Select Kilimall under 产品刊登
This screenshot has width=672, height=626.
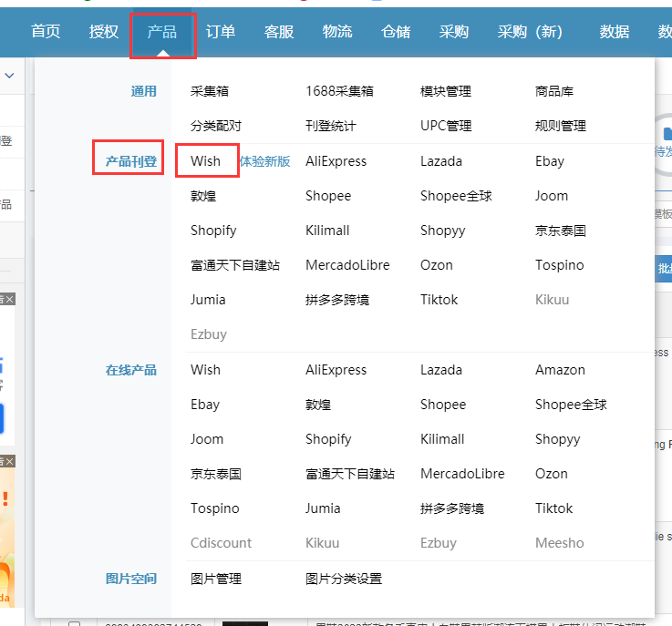327,231
